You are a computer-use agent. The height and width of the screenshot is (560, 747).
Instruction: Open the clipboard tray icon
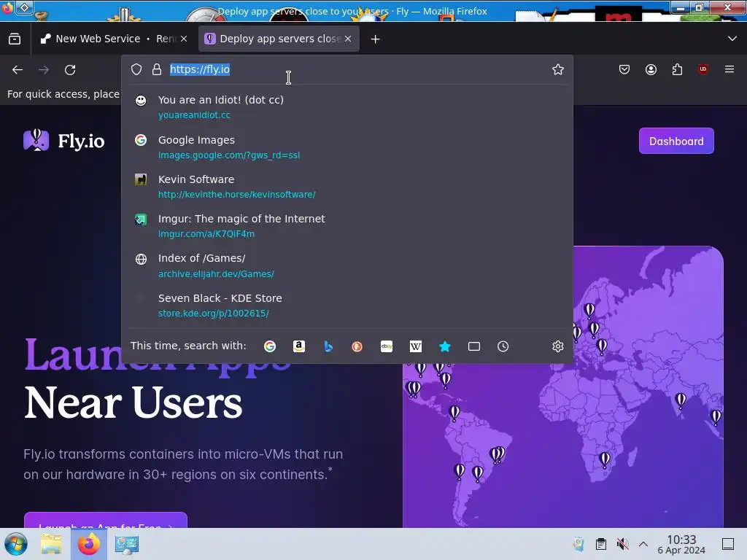601,544
